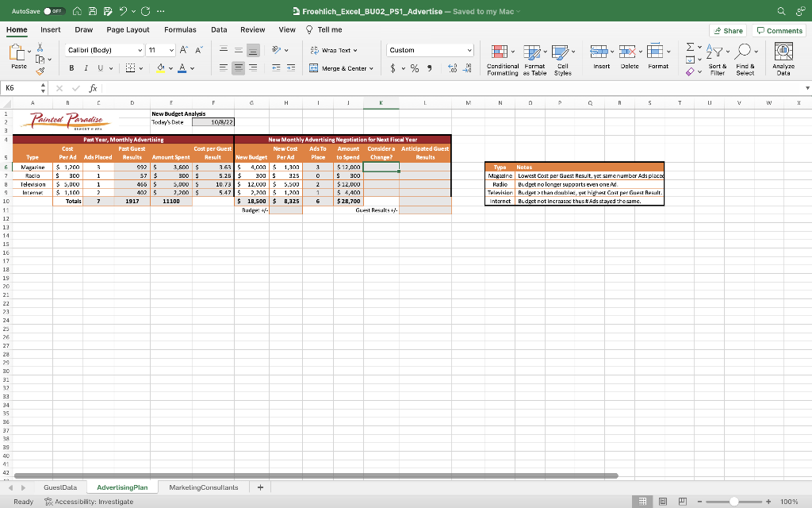
Task: Apply Comma Style format
Action: pos(429,68)
